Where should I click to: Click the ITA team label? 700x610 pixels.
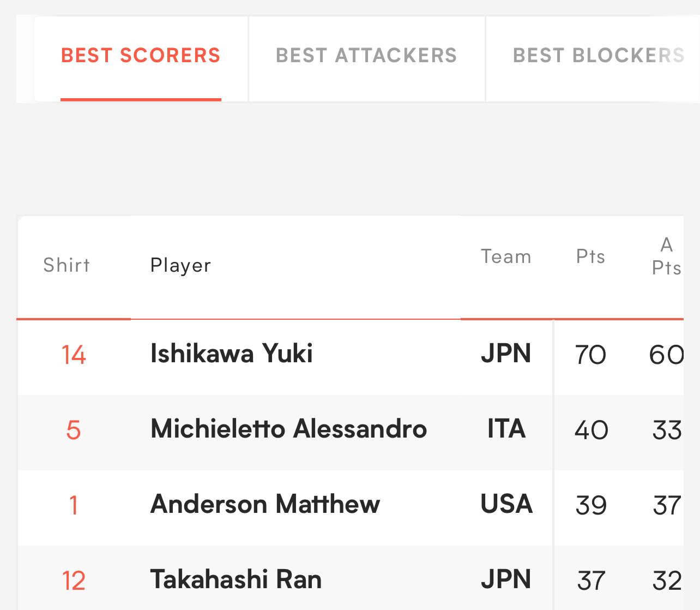point(506,429)
